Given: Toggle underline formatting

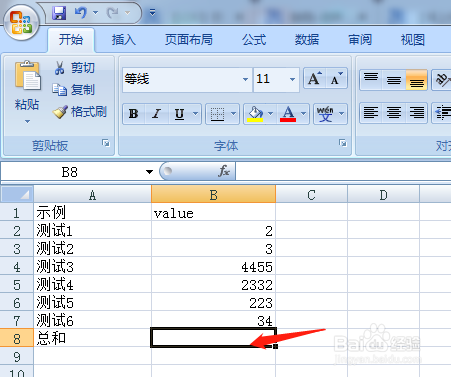Looking at the screenshot, I should (180, 114).
